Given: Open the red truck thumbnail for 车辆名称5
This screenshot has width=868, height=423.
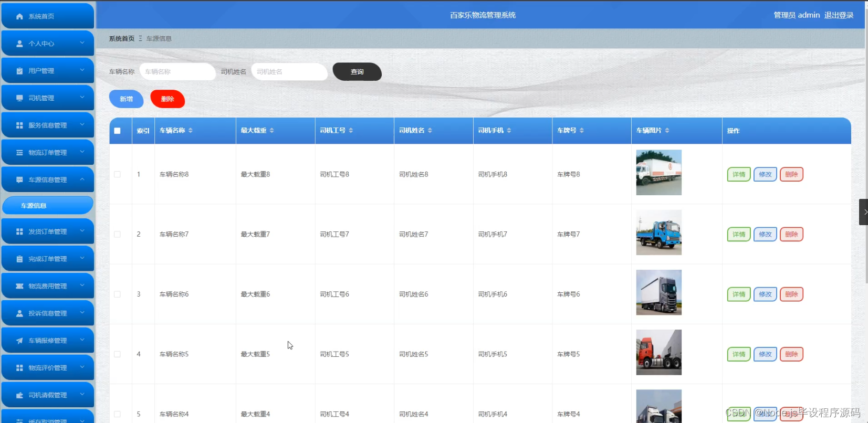Looking at the screenshot, I should click(658, 352).
